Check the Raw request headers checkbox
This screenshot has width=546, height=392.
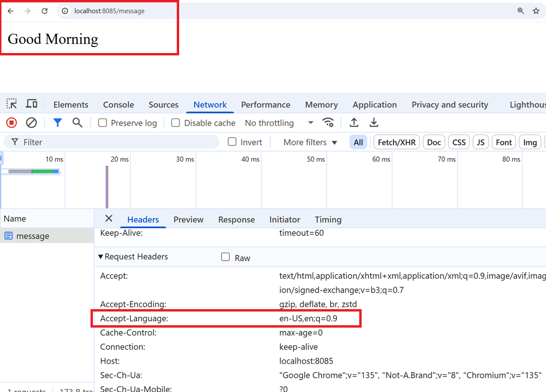[x=225, y=257]
